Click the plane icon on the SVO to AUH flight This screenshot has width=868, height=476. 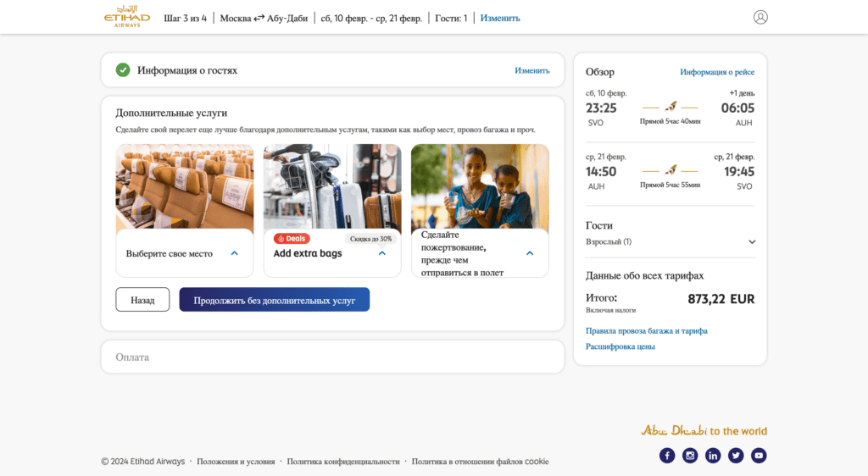pos(670,106)
